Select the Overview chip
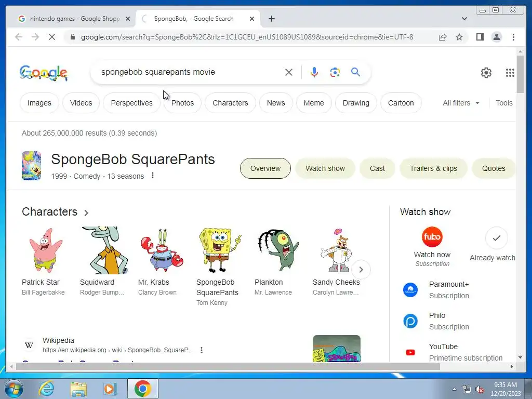The height and width of the screenshot is (399, 532). [x=265, y=168]
